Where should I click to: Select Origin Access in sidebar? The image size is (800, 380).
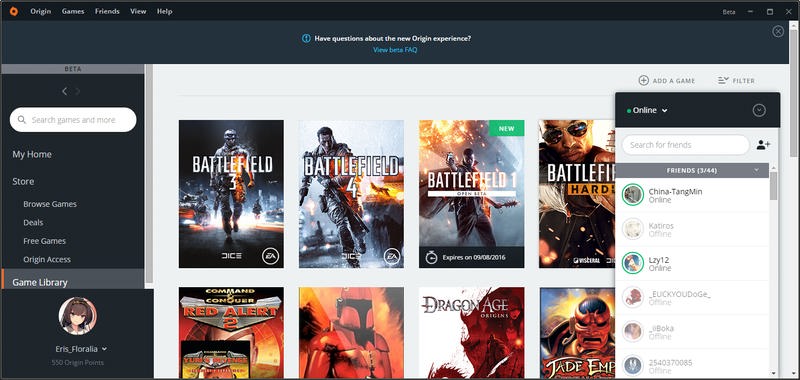pyautogui.click(x=47, y=259)
